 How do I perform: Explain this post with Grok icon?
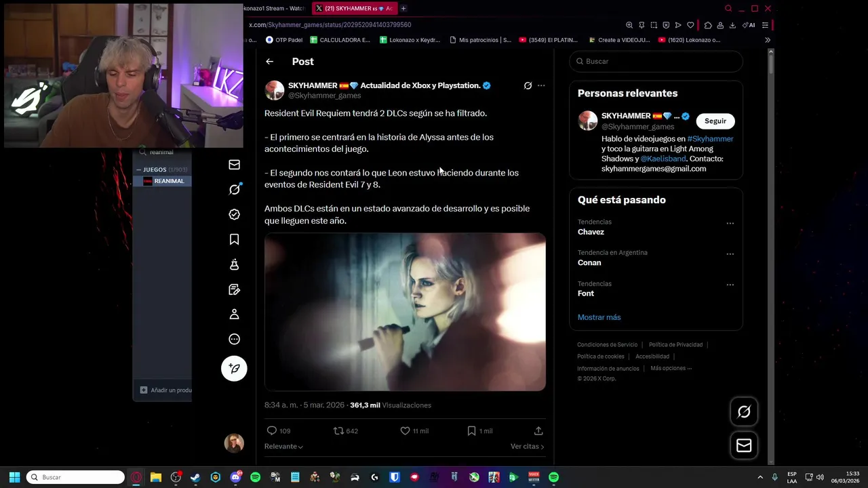(528, 85)
